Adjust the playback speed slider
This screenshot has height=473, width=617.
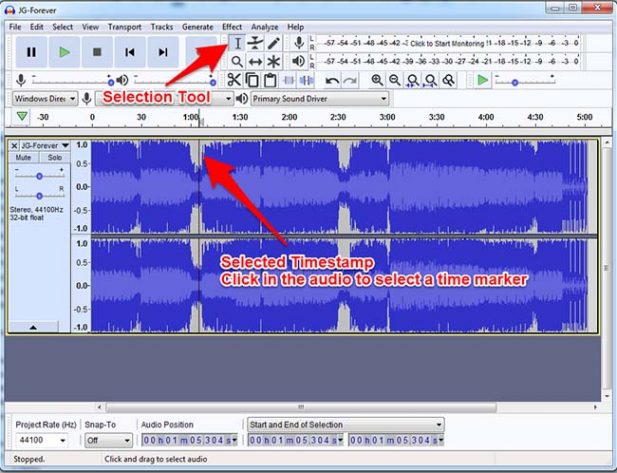[x=525, y=81]
